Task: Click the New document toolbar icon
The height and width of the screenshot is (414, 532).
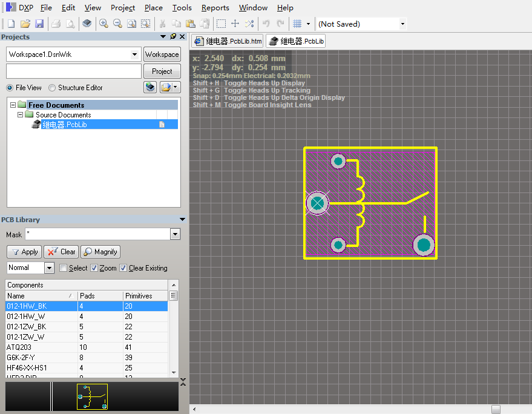Action: point(11,24)
